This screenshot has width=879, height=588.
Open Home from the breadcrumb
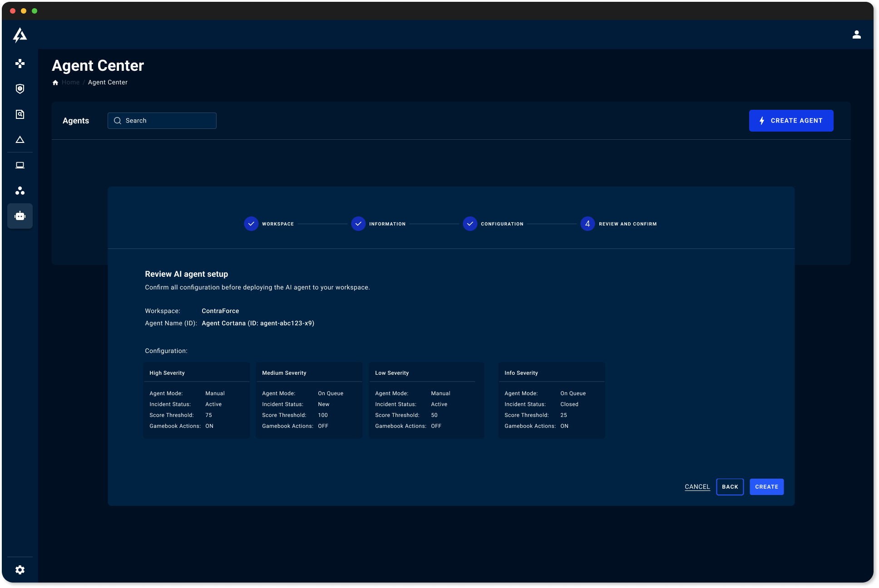(70, 82)
